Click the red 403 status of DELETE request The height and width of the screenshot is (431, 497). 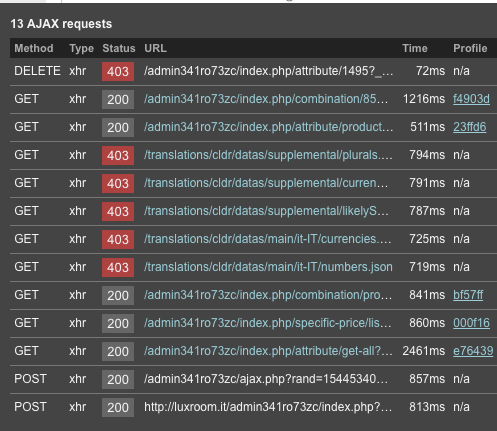(118, 71)
